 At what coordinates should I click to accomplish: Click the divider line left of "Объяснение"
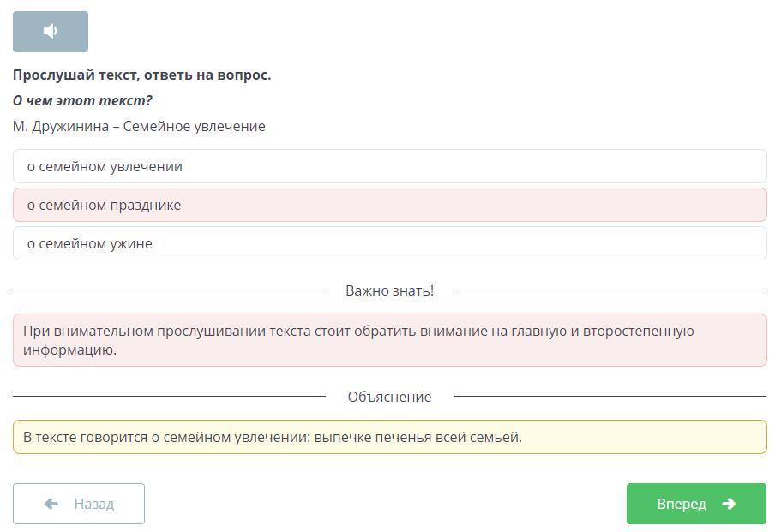click(x=169, y=397)
